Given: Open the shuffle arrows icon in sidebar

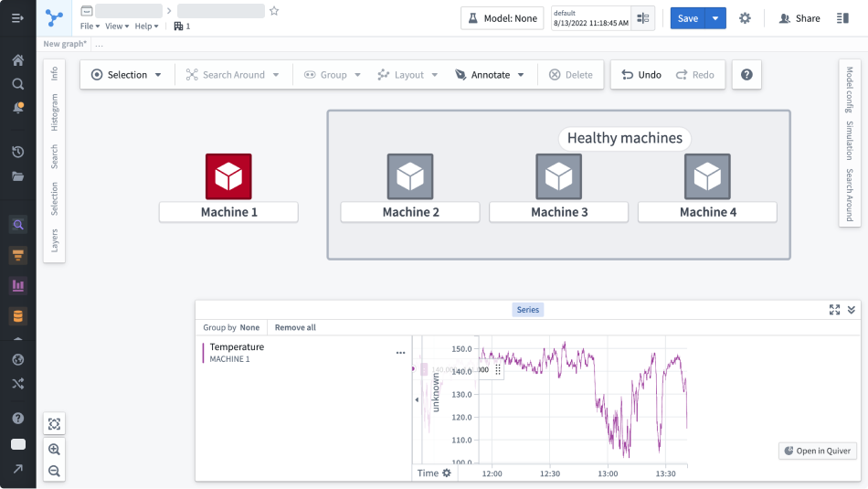Looking at the screenshot, I should [x=17, y=383].
